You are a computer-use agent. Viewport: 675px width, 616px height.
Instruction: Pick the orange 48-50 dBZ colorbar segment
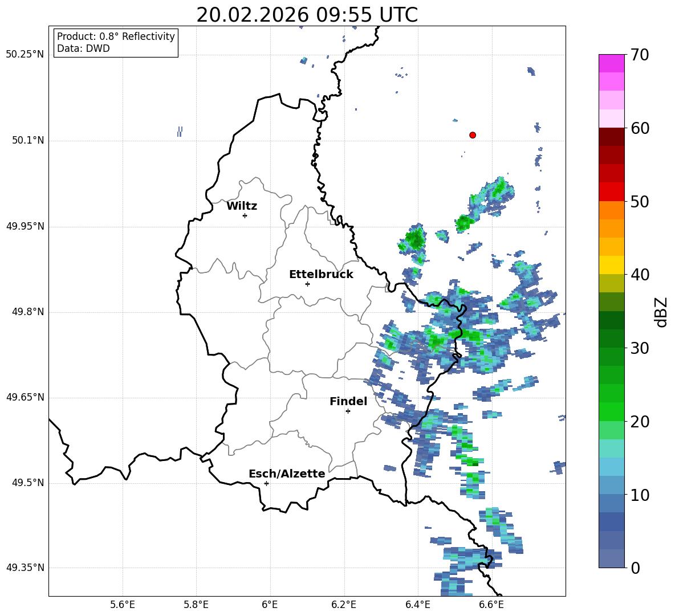(x=611, y=210)
